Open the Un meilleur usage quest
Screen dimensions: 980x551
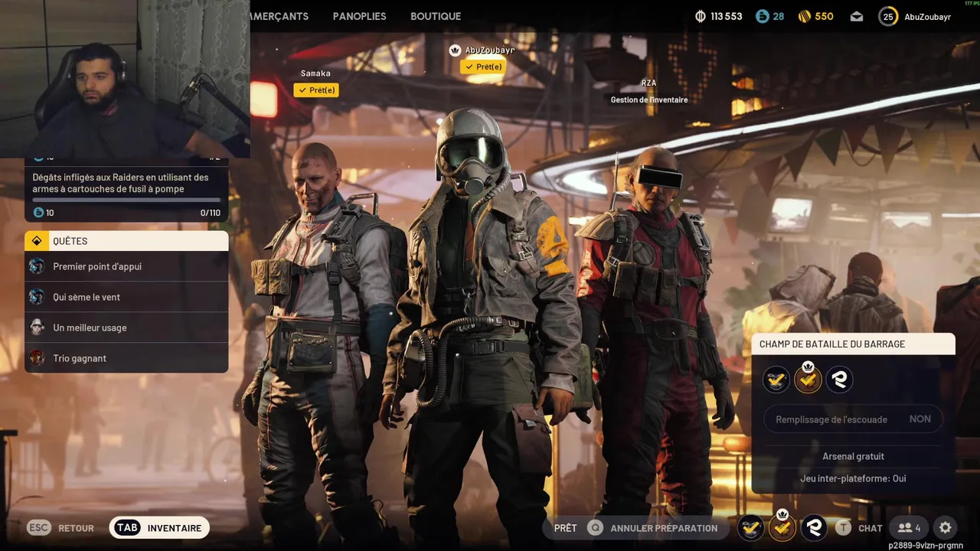pyautogui.click(x=126, y=328)
